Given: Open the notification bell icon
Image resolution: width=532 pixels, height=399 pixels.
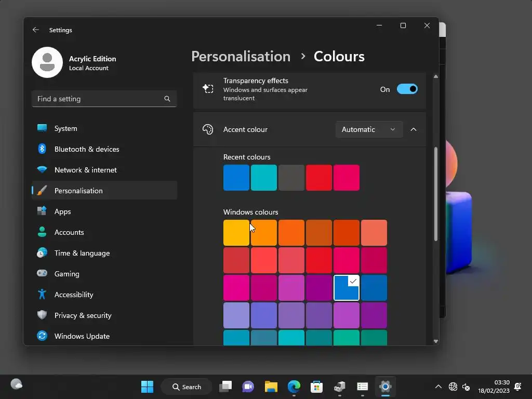Looking at the screenshot, I should (x=518, y=387).
